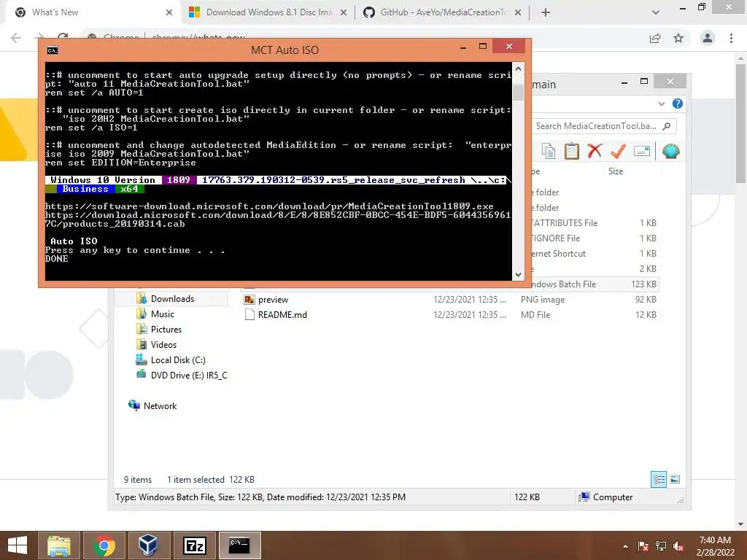
Task: Switch to Details view icon in Explorer
Action: click(659, 479)
